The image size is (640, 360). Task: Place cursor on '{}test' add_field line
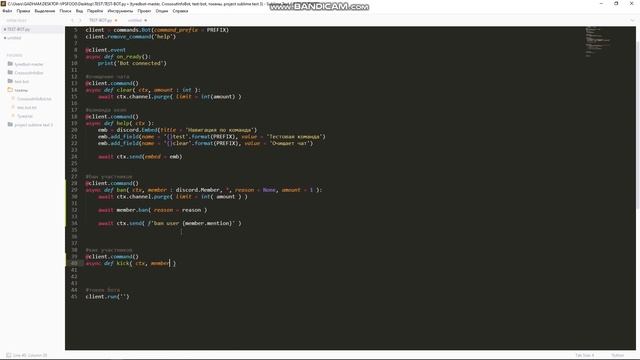tap(211, 137)
